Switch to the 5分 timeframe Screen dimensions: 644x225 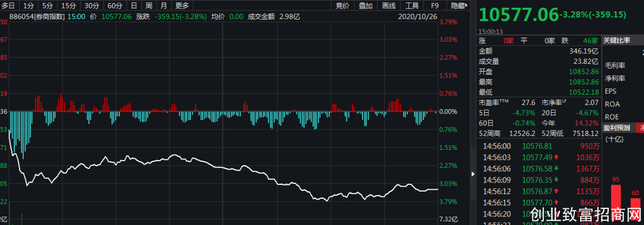click(x=47, y=5)
